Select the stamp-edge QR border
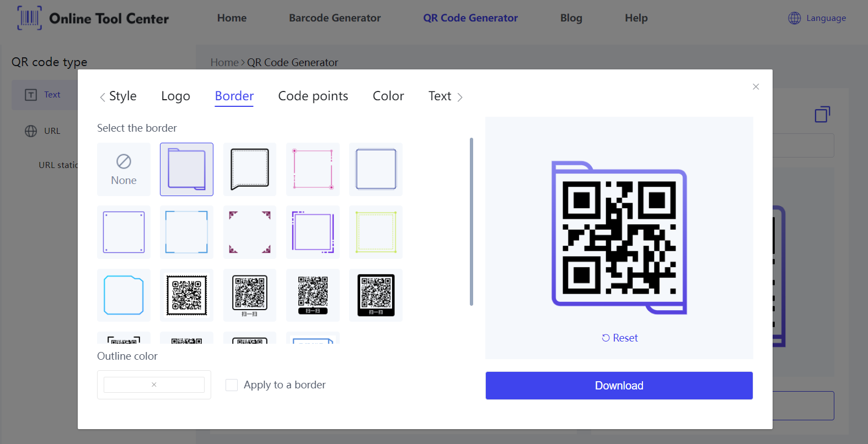The height and width of the screenshot is (444, 868). click(x=186, y=295)
